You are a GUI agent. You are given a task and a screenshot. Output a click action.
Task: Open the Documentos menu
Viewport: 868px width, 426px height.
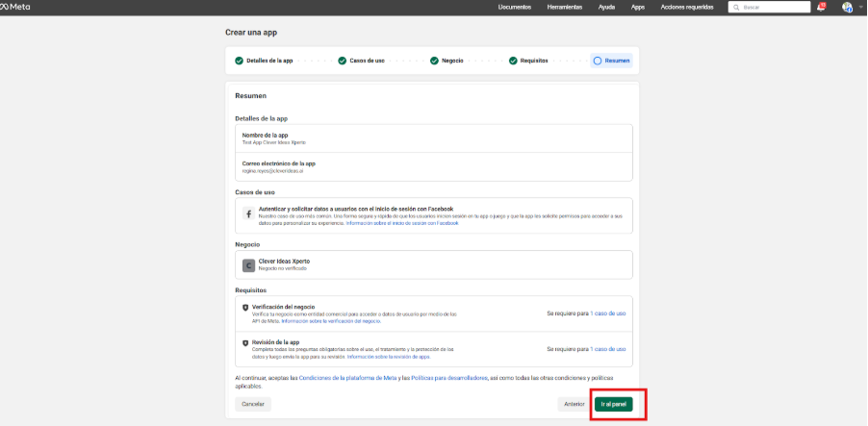click(x=515, y=7)
